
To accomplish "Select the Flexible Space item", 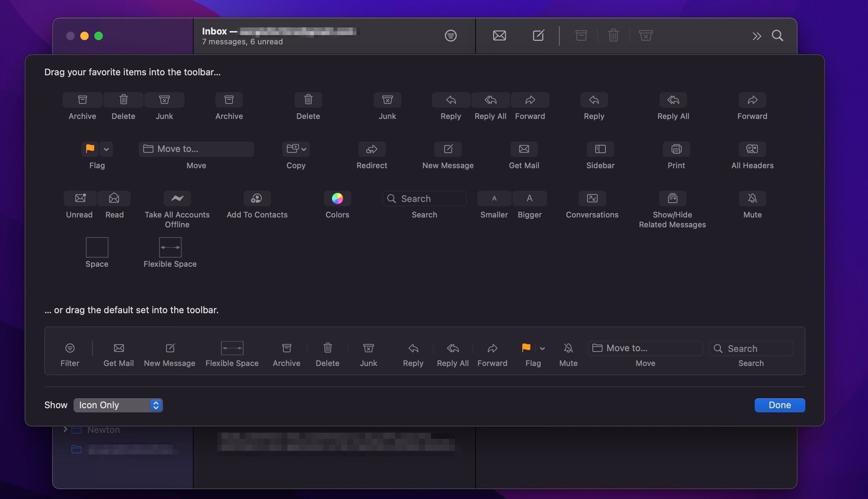I will point(170,247).
